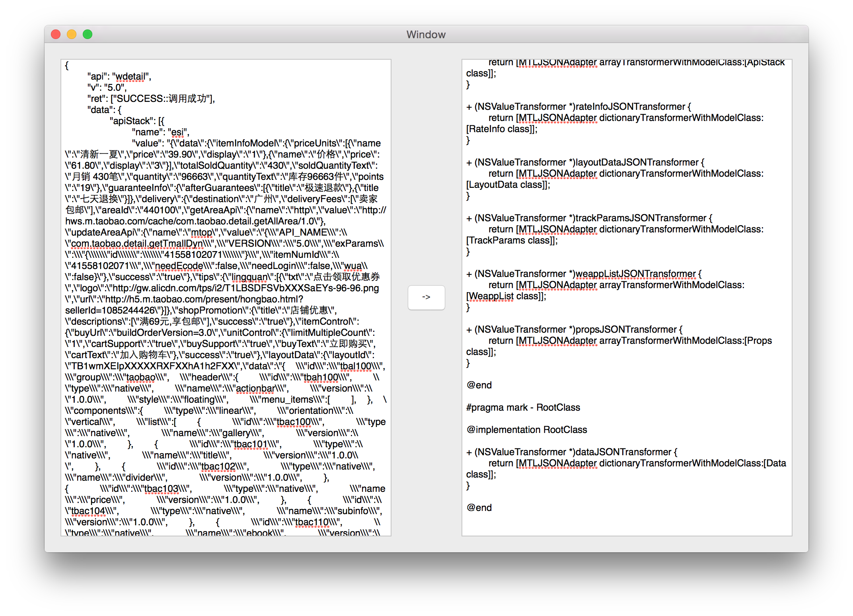Click the "ret": SUCCESS line in JSON
This screenshot has width=853, height=616.
click(x=151, y=99)
